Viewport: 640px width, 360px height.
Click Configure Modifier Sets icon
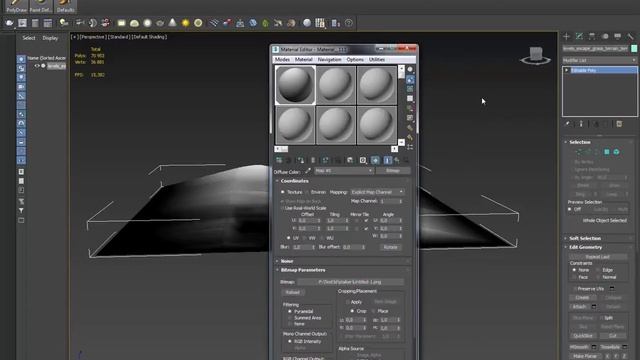[619, 124]
